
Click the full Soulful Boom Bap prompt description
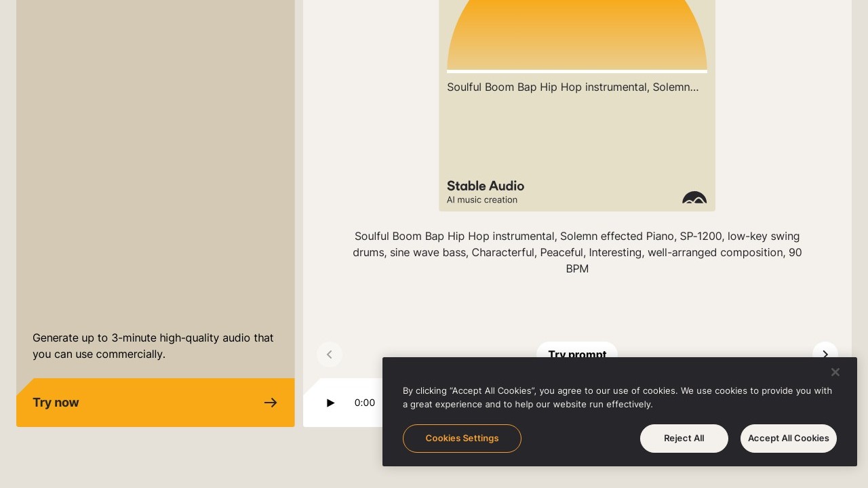[577, 252]
